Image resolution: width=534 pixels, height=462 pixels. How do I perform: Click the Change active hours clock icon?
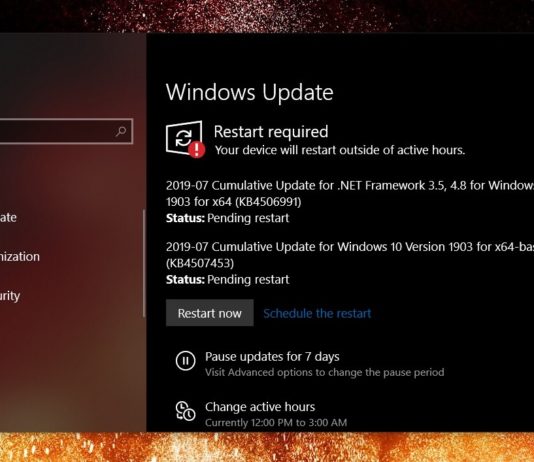coord(185,411)
